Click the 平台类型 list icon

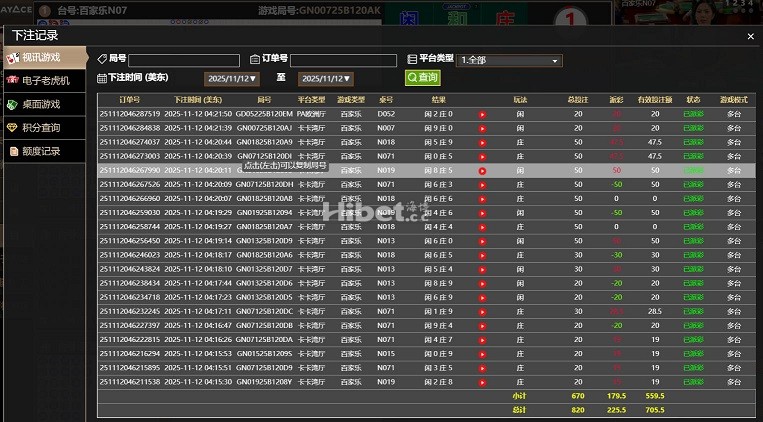coord(412,59)
